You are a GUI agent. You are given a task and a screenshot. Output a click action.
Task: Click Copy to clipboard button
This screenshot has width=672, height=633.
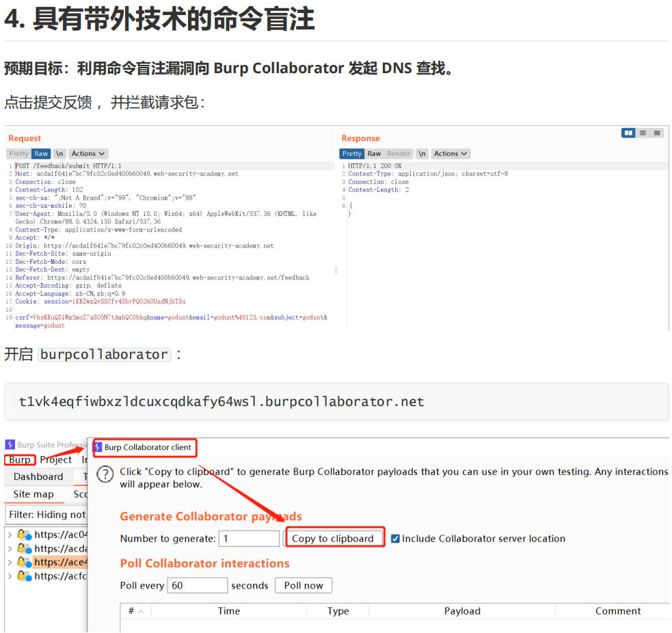[333, 539]
